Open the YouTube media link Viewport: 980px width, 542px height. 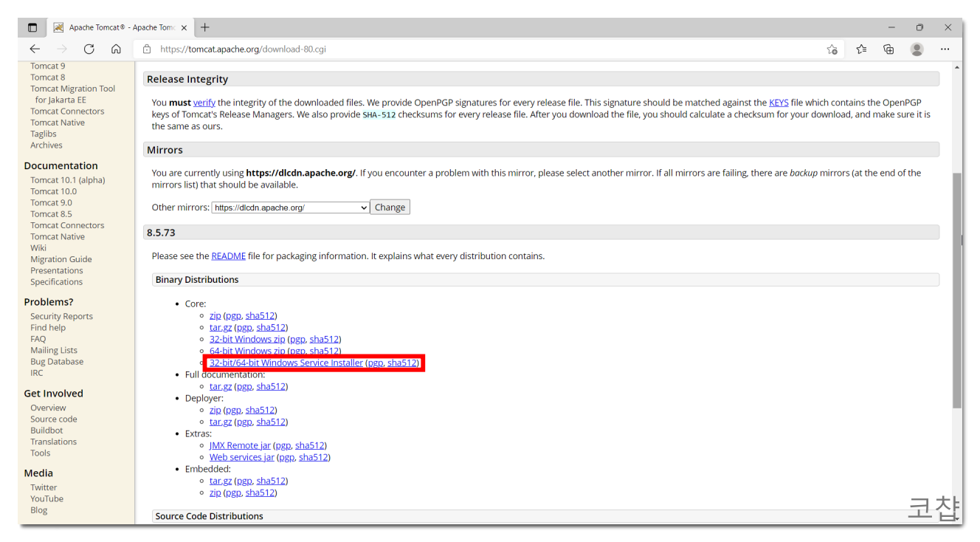pyautogui.click(x=47, y=498)
